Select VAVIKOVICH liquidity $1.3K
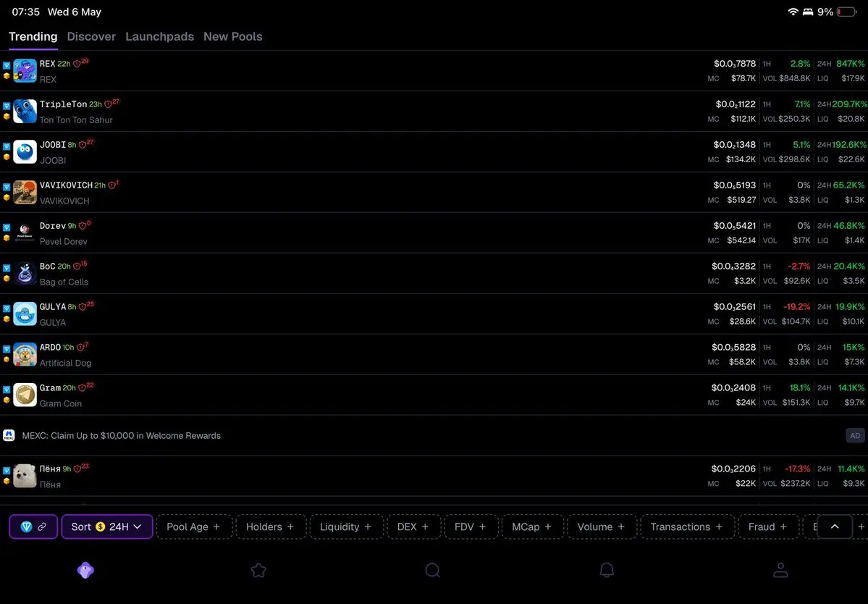The height and width of the screenshot is (604, 868). tap(855, 200)
